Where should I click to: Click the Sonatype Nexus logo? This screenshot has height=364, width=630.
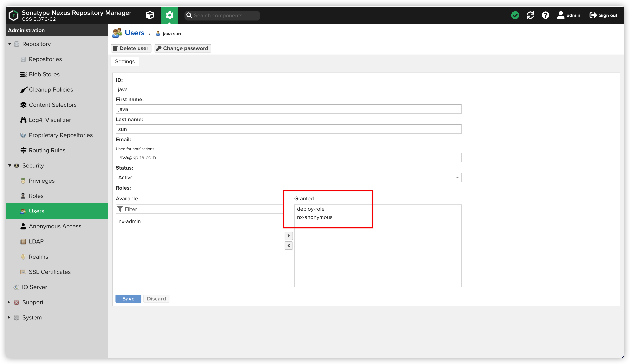pyautogui.click(x=13, y=15)
